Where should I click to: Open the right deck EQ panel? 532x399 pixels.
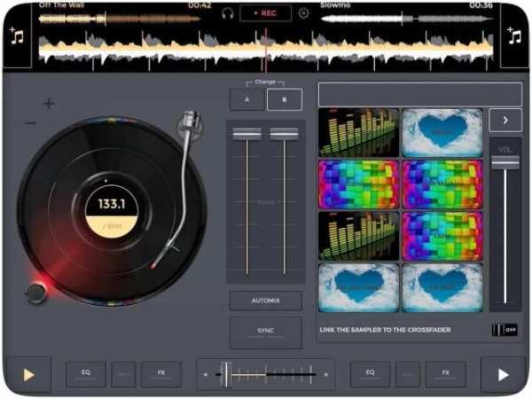pos(370,374)
